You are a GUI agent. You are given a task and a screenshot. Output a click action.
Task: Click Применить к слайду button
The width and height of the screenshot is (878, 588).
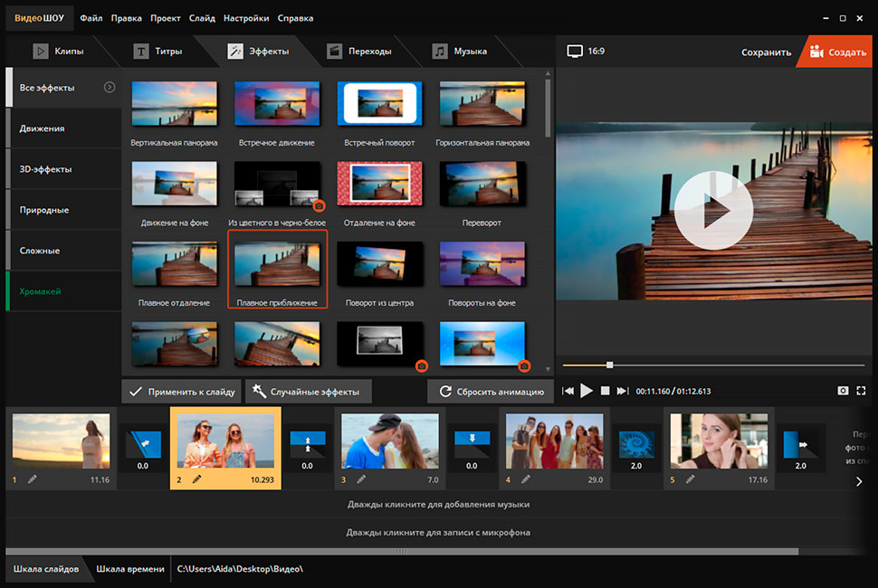182,392
